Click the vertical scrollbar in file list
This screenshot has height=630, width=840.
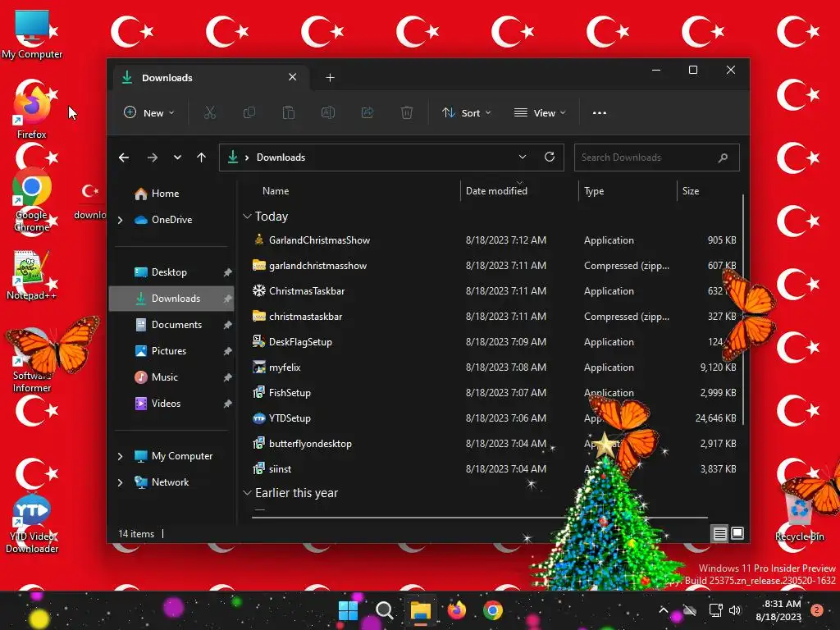[x=743, y=309]
